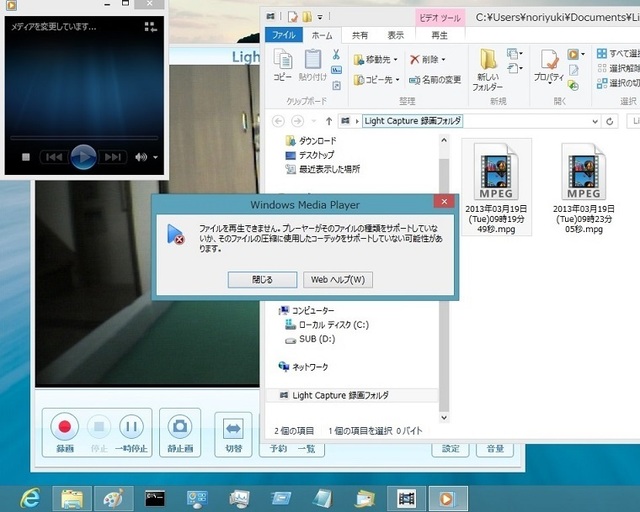640x512 pixels.
Task: Select Network in the navigation pane
Action: [x=303, y=367]
